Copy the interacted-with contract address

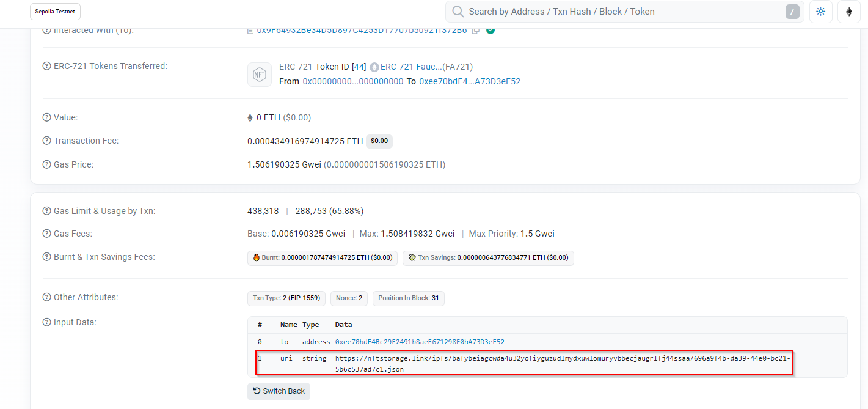tap(476, 30)
